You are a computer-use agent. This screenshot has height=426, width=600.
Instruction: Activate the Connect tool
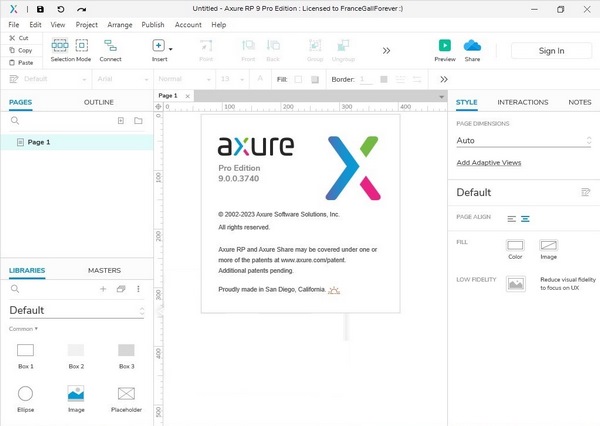coord(111,50)
